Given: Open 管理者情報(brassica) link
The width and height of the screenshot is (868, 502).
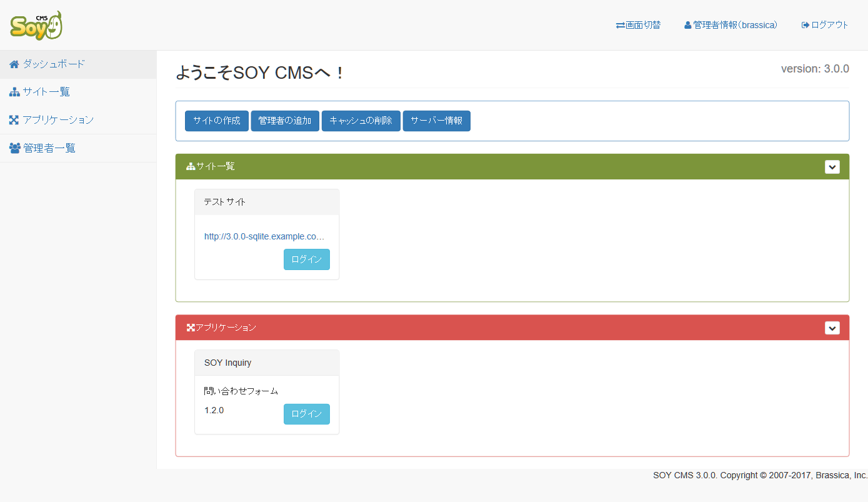Looking at the screenshot, I should (731, 26).
